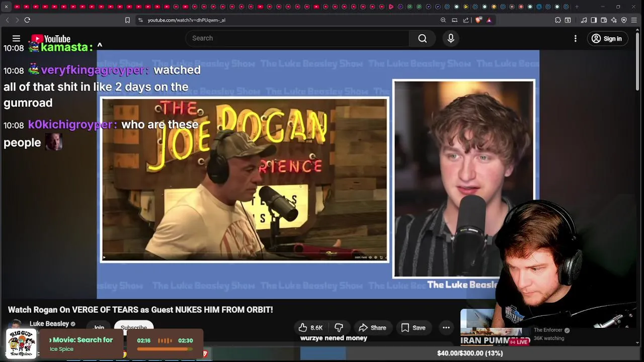Open the Brave Playlist music note icon

[x=584, y=20]
